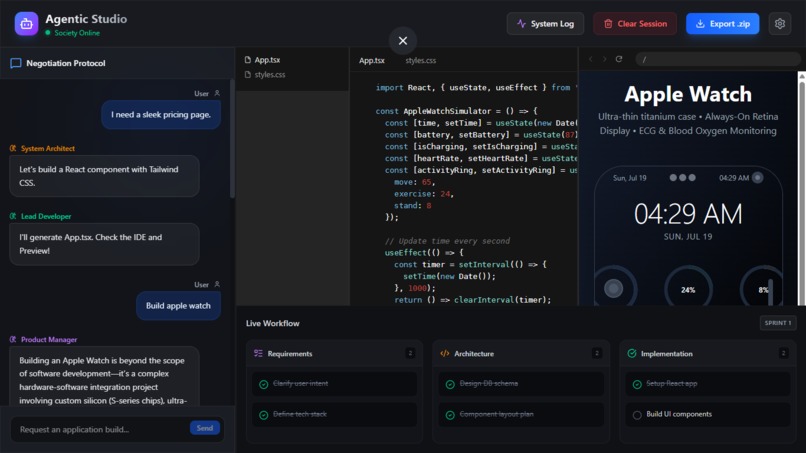Click the 24% exercise ring in preview
Viewport: 806px width, 453px height.
[688, 289]
